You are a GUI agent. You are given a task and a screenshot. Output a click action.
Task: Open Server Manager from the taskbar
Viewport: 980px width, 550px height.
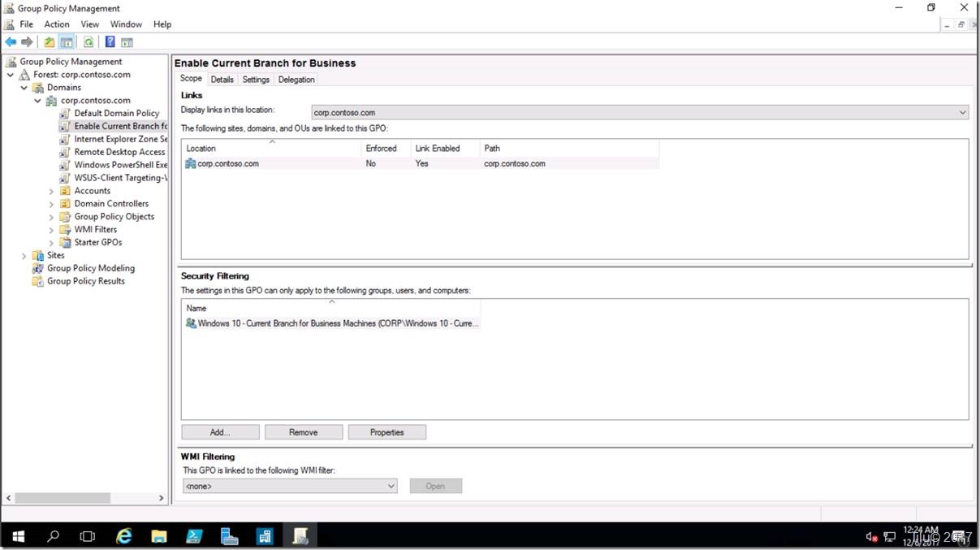point(229,536)
